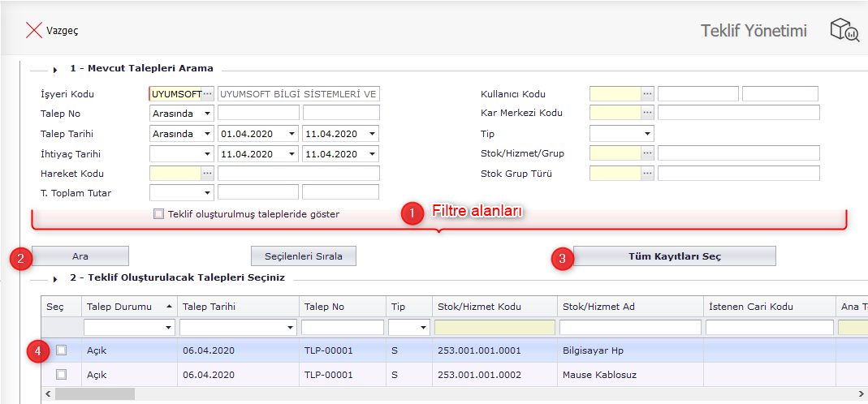Open Hareket Kodu lookup ellipsis button

pos(208,173)
